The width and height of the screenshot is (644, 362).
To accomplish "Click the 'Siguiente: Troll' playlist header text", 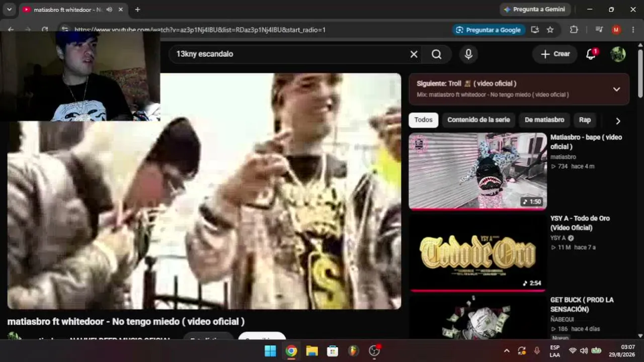I will pyautogui.click(x=466, y=83).
